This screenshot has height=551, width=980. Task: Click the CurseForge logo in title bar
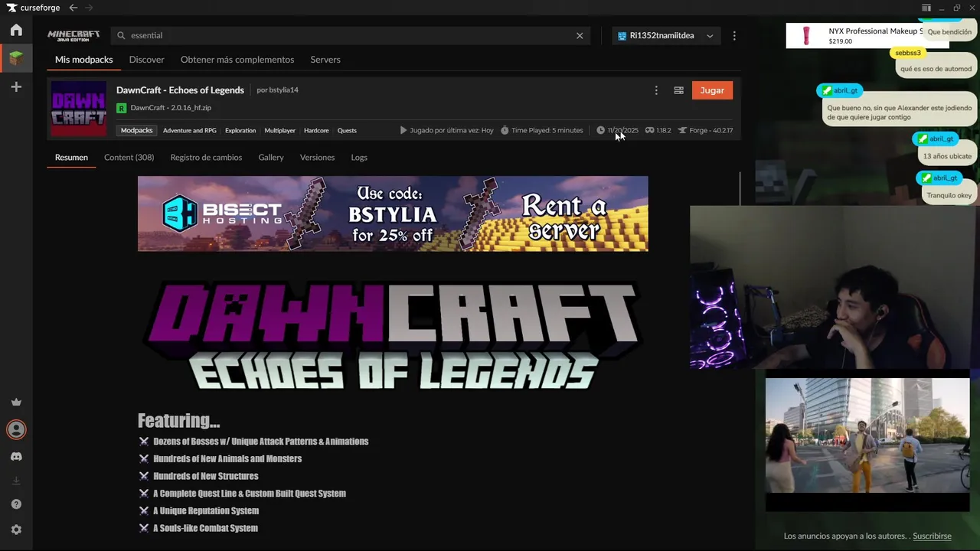[x=33, y=8]
